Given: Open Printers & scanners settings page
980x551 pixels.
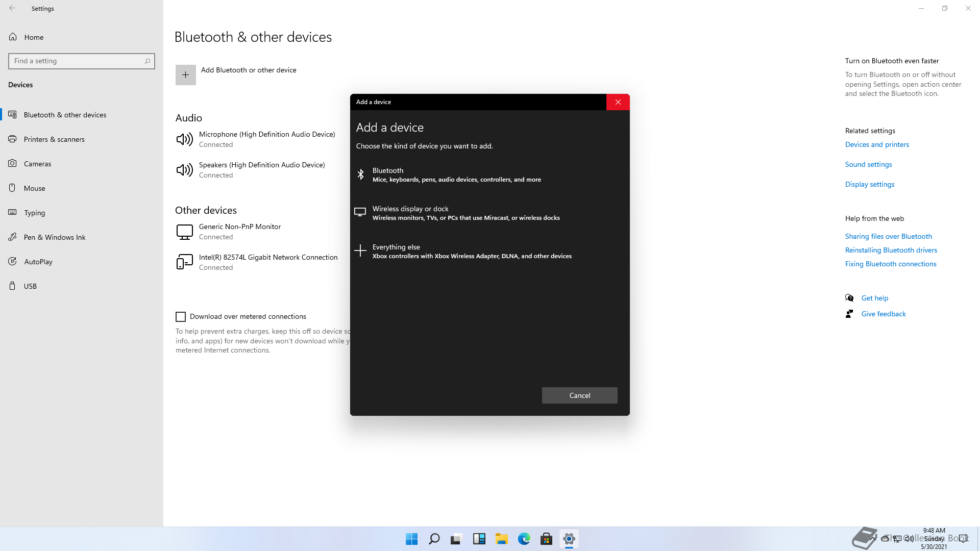Looking at the screenshot, I should [x=54, y=139].
